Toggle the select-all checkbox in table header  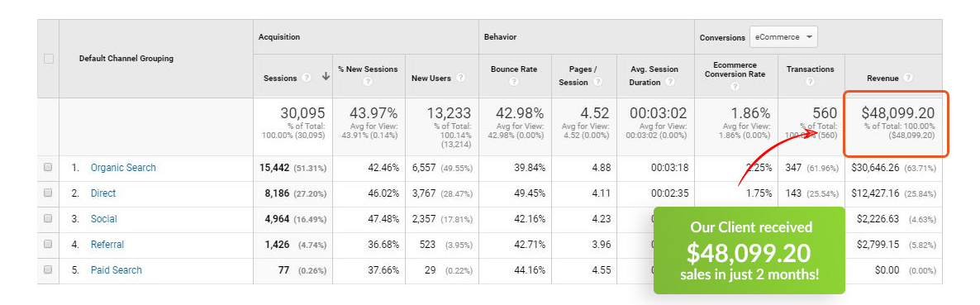(x=48, y=58)
